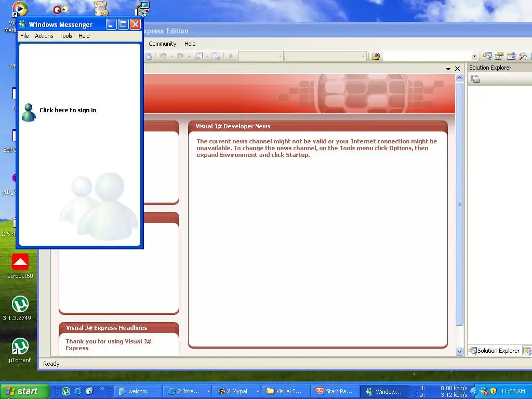Image resolution: width=532 pixels, height=399 pixels.
Task: Open the Navigate Backward dropdown arrow
Action: point(207,56)
